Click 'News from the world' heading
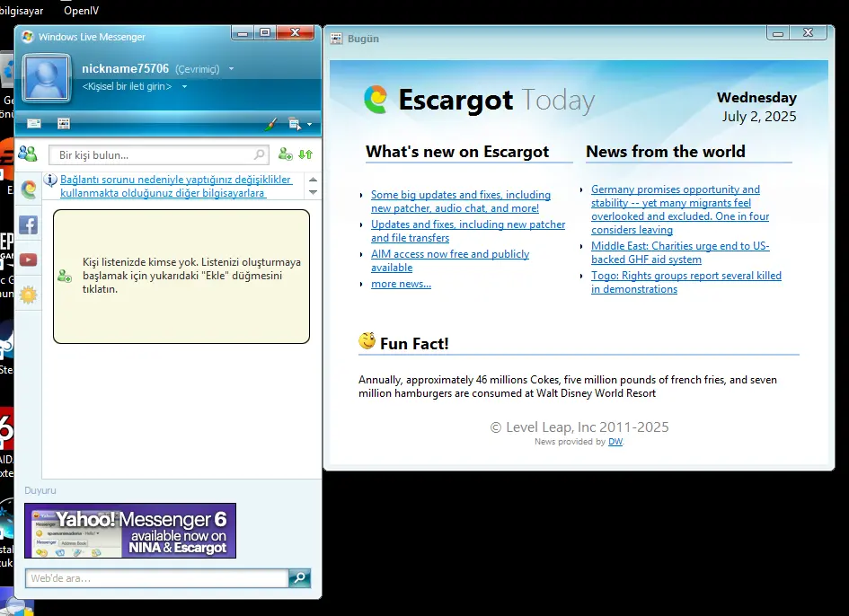Screen dimensions: 849x616 [x=666, y=152]
